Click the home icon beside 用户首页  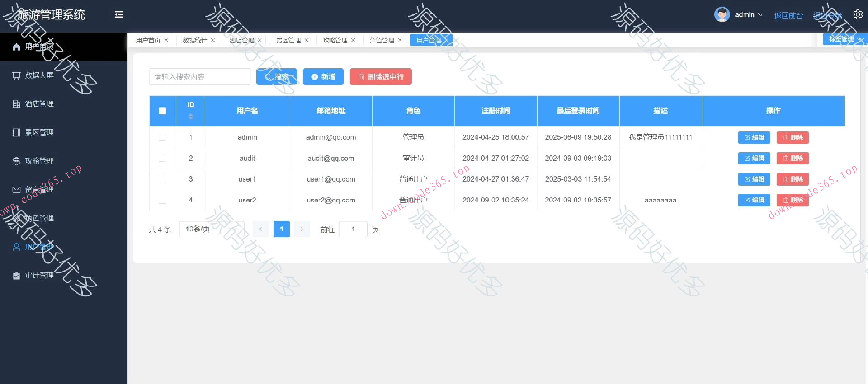[17, 47]
